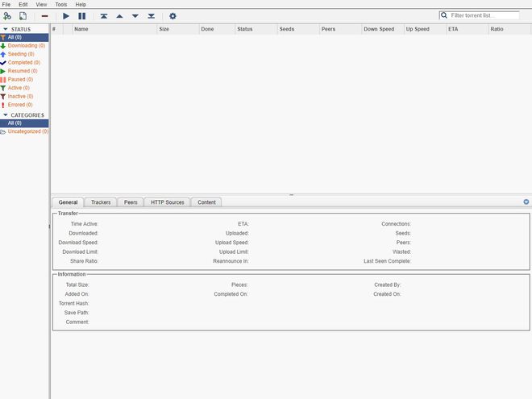This screenshot has width=532, height=399.
Task: Select the Uncategorized category filter
Action: [x=27, y=131]
